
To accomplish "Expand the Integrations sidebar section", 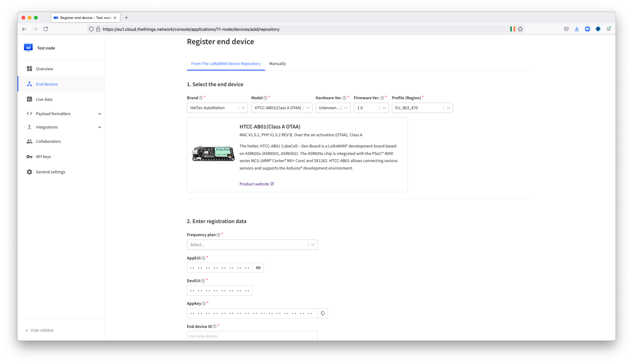I will [x=99, y=127].
